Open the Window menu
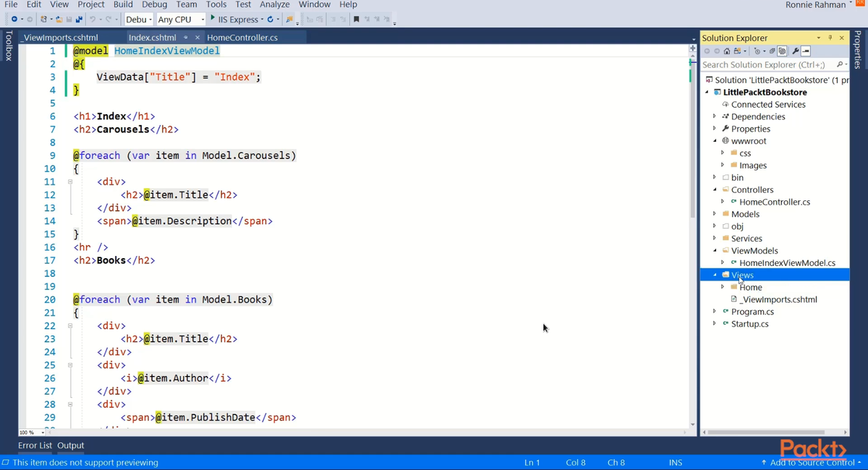Screen dimensions: 868x470 [314, 4]
